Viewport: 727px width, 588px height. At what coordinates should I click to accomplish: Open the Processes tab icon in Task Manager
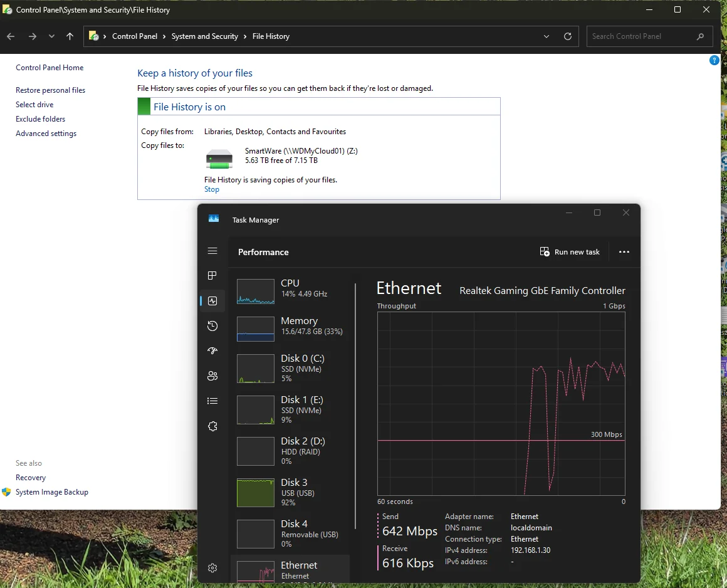212,276
